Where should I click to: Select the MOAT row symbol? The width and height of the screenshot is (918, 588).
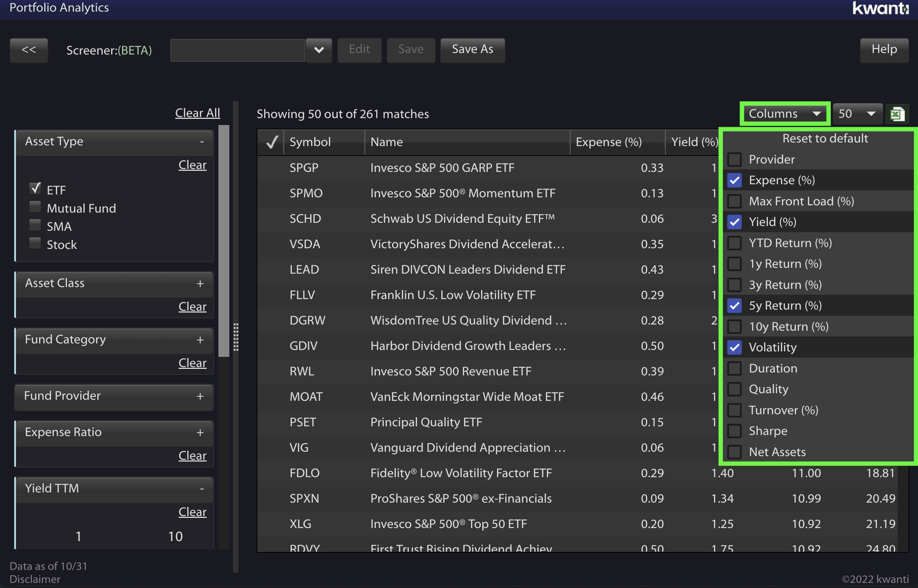(x=306, y=397)
